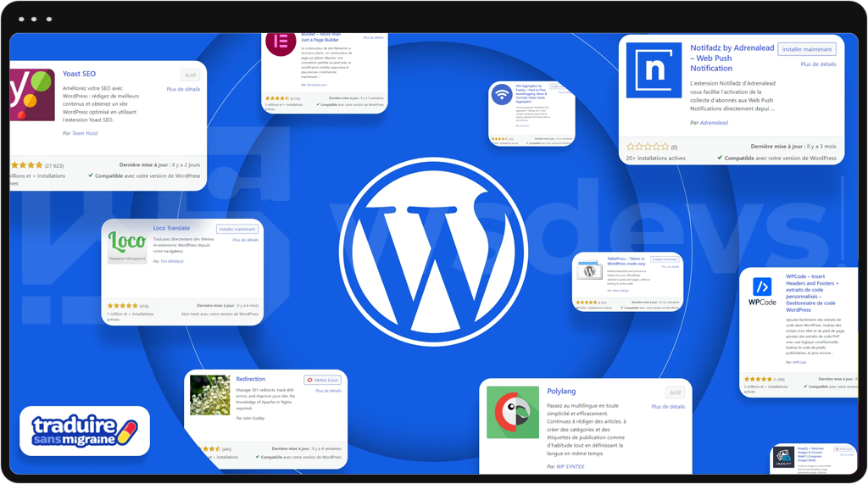Click the central WordPress logo
868x484 pixels.
coord(433,245)
